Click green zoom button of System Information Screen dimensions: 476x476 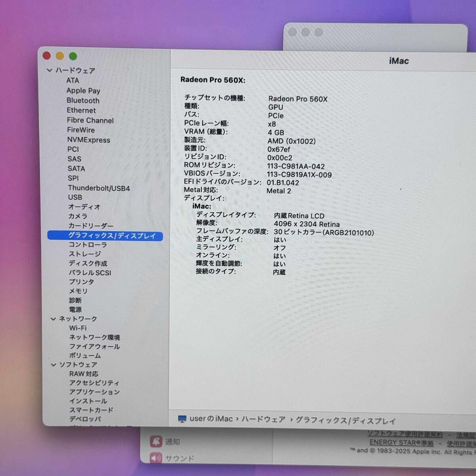click(x=73, y=56)
